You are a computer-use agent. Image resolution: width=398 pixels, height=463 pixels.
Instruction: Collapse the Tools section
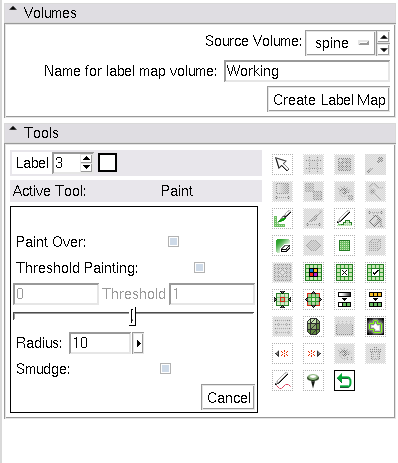click(13, 129)
